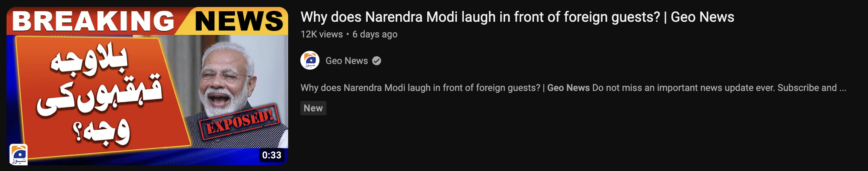Click the white BREAKING text in thumbnail banner

(x=94, y=21)
